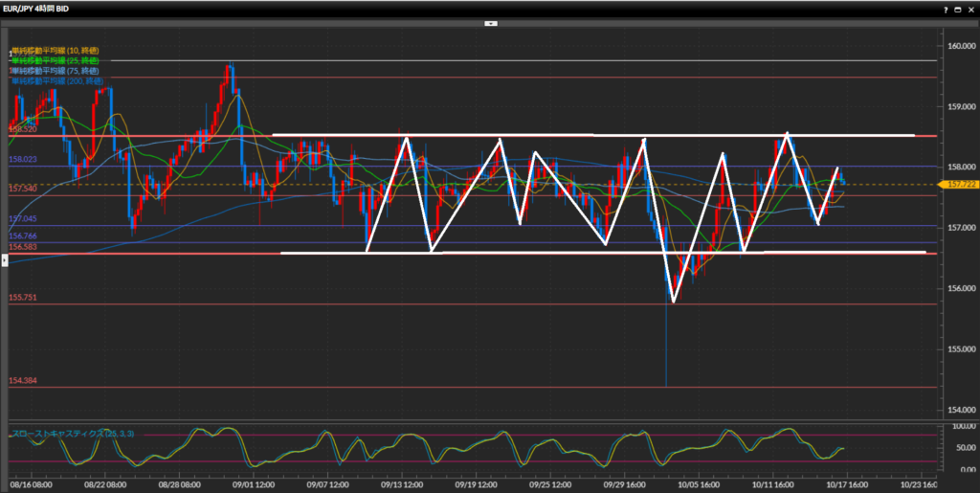Select the 200-period moving average label

pyautogui.click(x=56, y=81)
